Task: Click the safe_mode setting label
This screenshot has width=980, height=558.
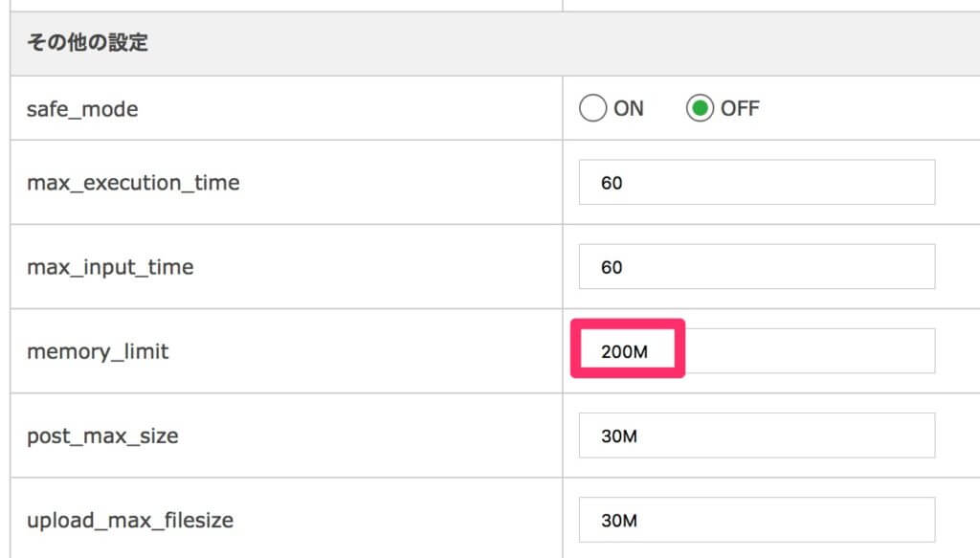Action: [82, 109]
